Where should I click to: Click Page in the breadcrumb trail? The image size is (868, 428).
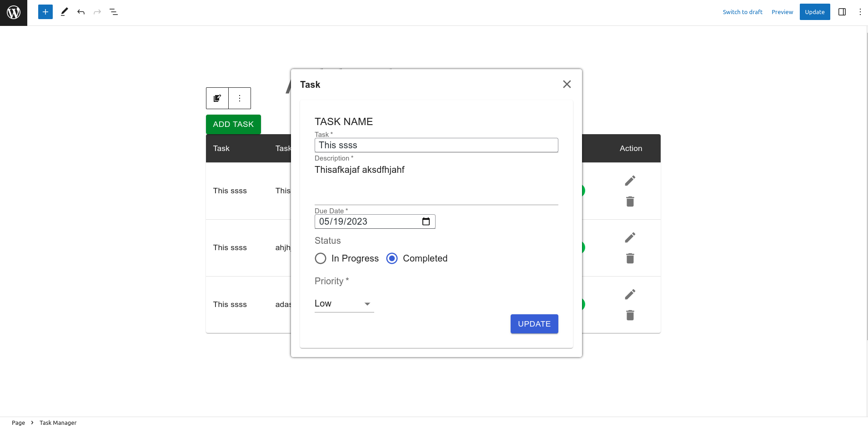[x=18, y=422]
